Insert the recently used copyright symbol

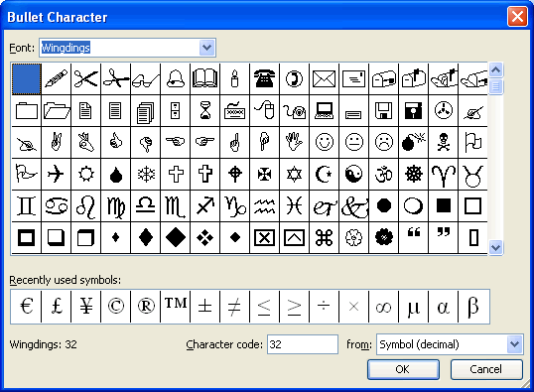[116, 307]
